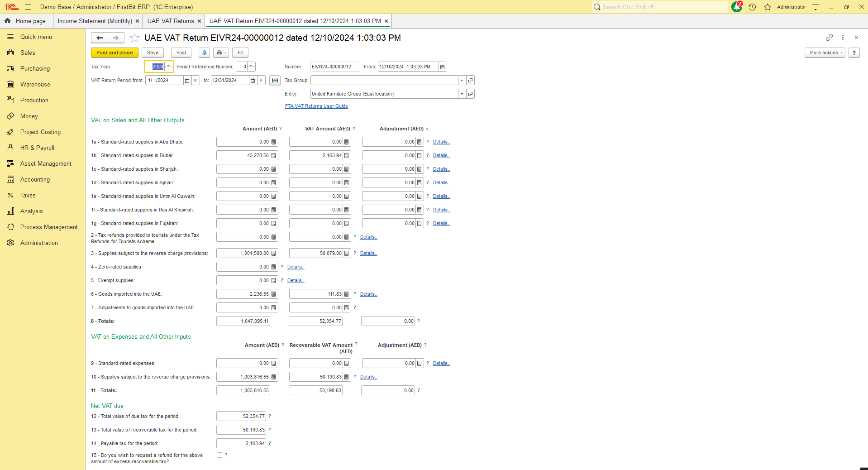Tick the refund request checkbox on line 15

(x=219, y=456)
